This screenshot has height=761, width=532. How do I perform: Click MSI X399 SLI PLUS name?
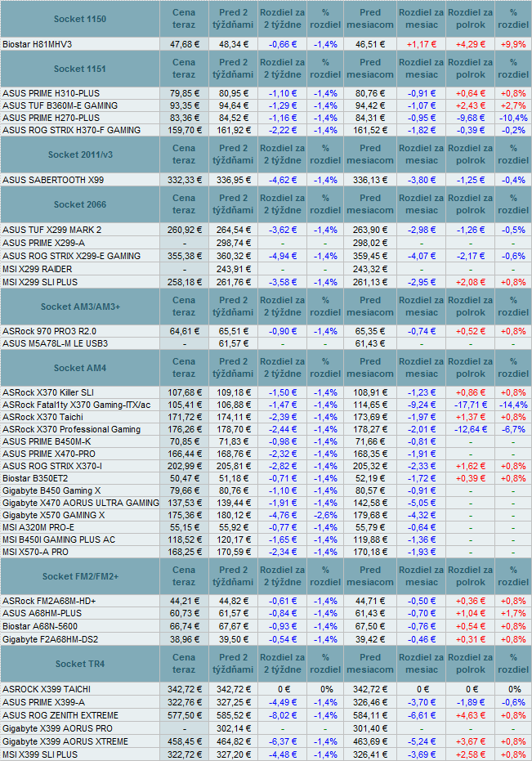tap(40, 754)
